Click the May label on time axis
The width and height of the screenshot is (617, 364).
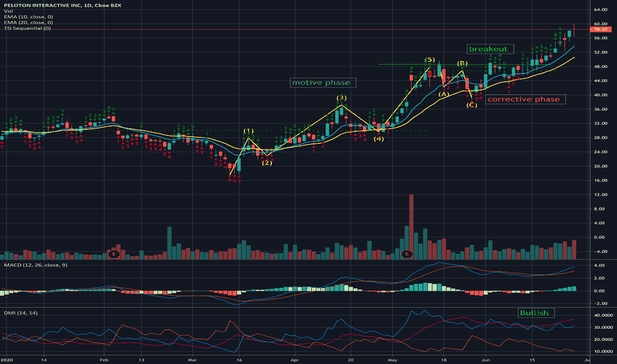tap(393, 359)
